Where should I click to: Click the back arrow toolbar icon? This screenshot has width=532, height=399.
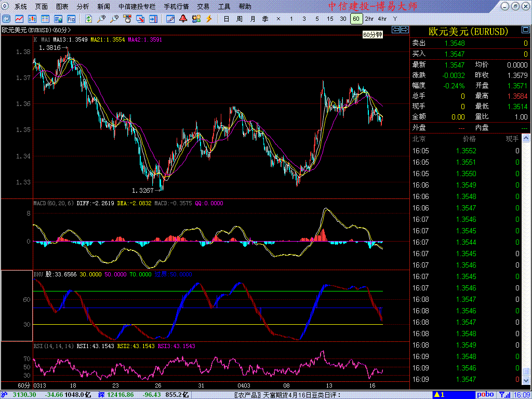click(6, 19)
